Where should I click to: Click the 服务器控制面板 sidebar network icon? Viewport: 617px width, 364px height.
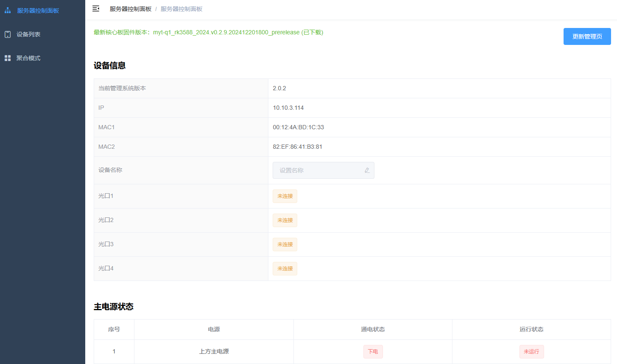click(8, 11)
